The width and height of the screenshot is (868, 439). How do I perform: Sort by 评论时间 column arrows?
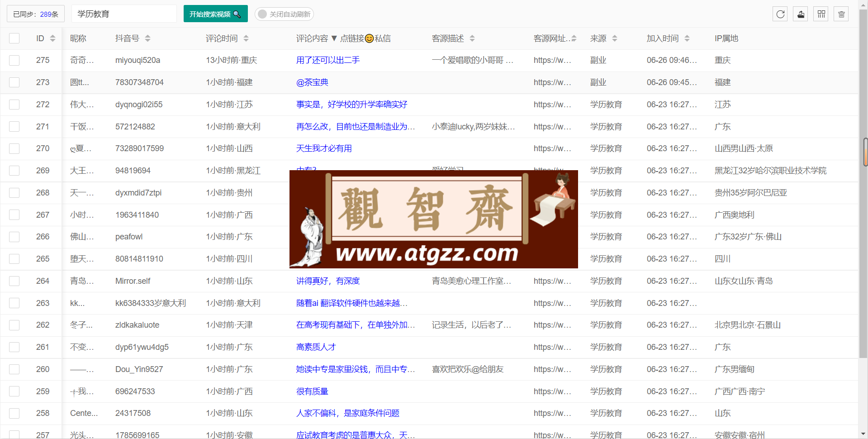[x=246, y=38]
